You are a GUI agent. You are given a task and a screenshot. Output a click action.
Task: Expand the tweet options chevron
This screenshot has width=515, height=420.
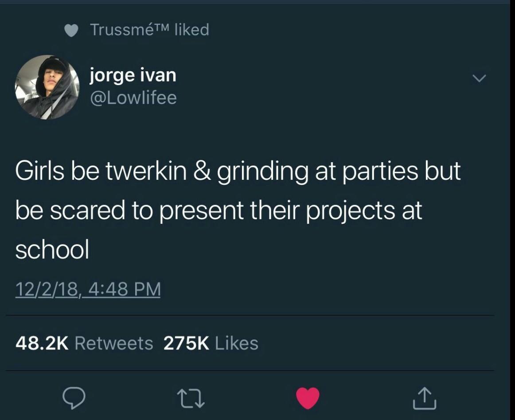coord(479,78)
